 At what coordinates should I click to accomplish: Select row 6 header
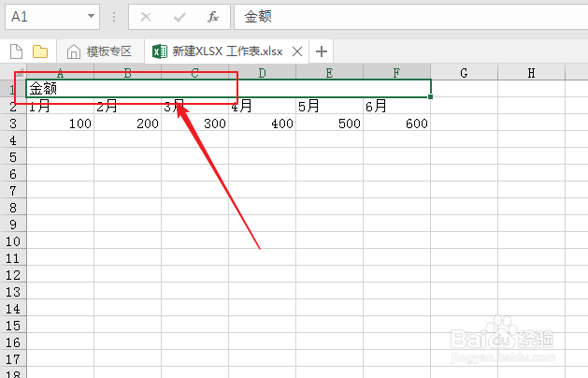coord(13,174)
